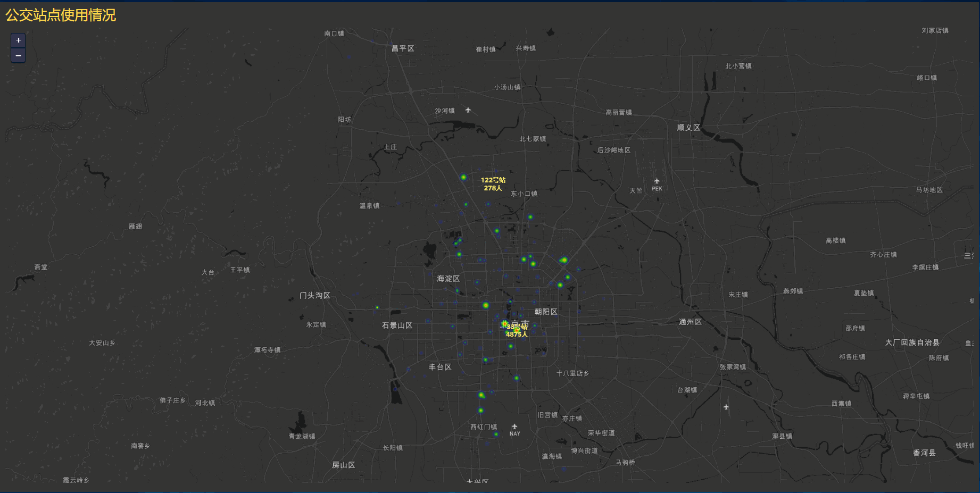Click the 门头沟区 district label
The image size is (980, 493).
coord(315,295)
